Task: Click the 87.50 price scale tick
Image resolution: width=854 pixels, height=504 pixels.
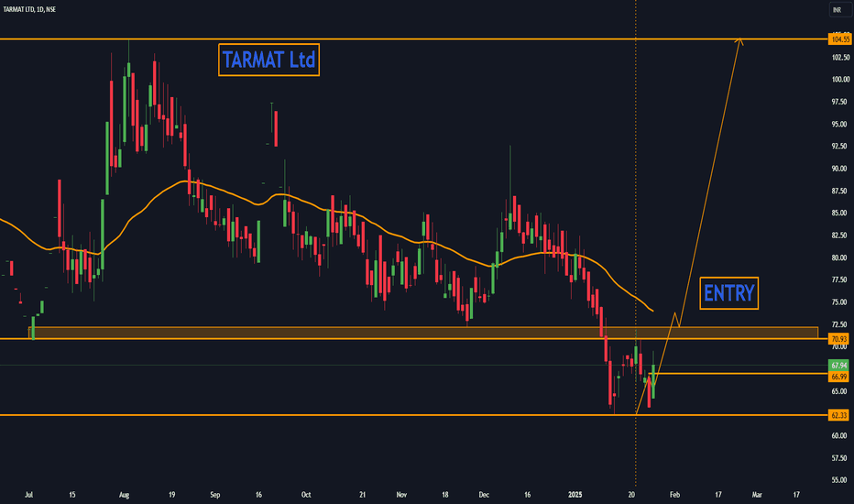Action: coord(840,191)
